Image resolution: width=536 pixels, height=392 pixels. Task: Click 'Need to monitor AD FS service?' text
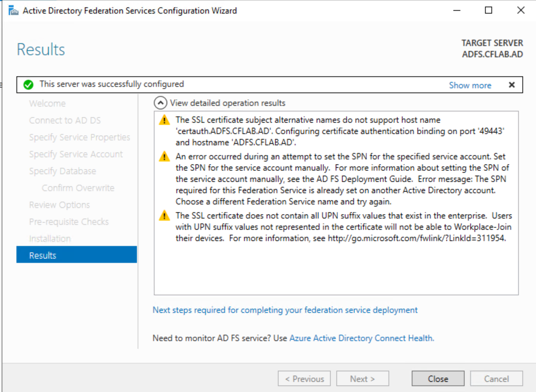pyautogui.click(x=211, y=338)
